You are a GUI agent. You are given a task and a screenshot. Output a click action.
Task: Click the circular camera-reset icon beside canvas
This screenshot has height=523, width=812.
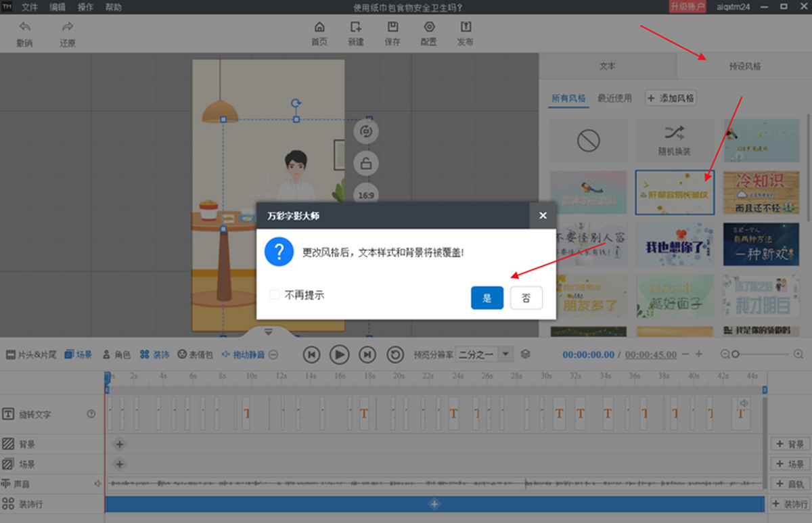pyautogui.click(x=366, y=131)
